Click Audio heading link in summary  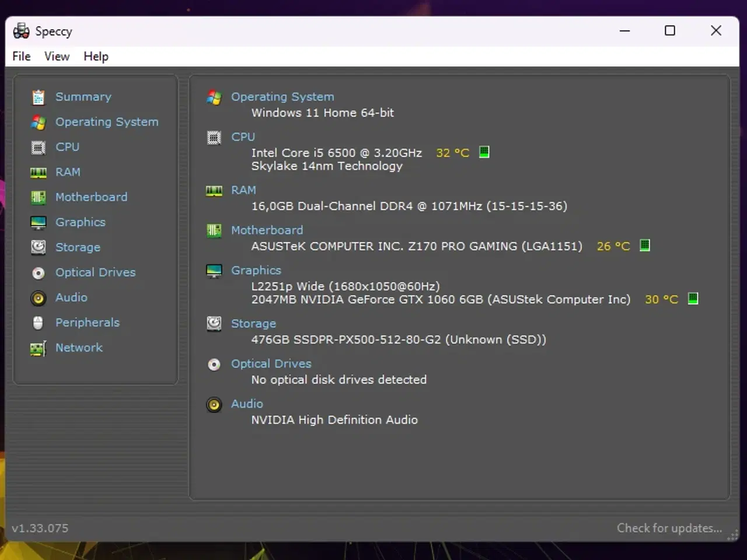tap(247, 404)
